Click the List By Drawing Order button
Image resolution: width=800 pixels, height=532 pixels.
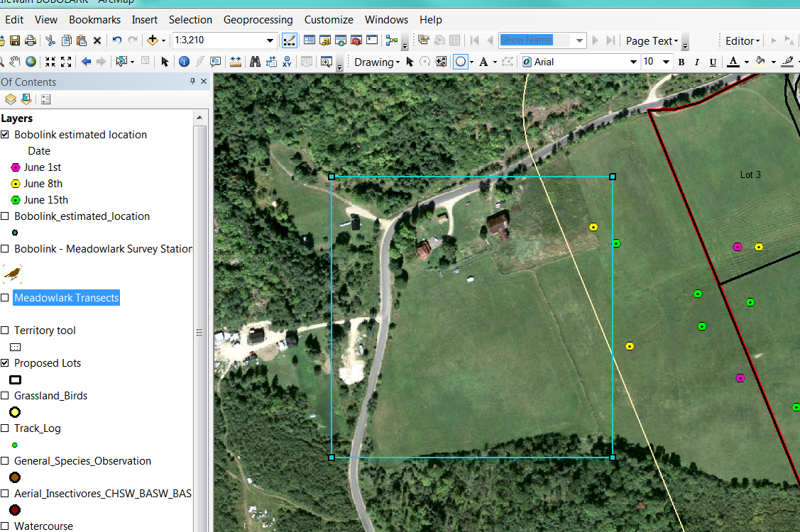[x=10, y=99]
